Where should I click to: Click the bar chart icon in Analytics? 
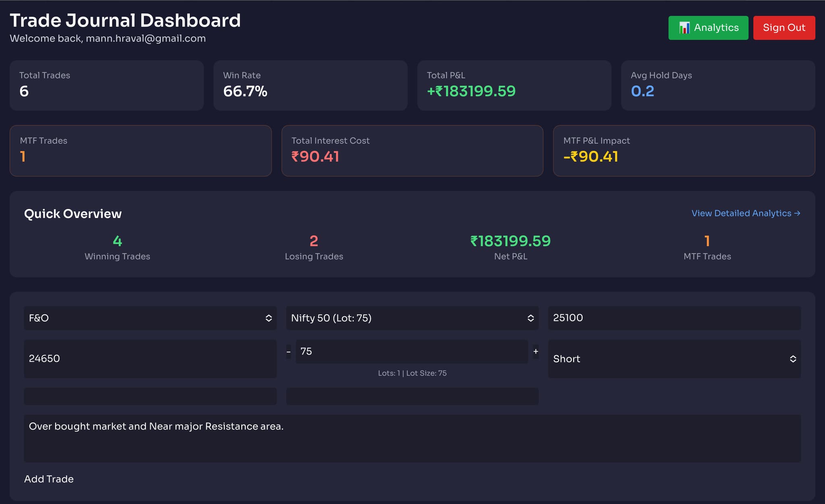(684, 28)
